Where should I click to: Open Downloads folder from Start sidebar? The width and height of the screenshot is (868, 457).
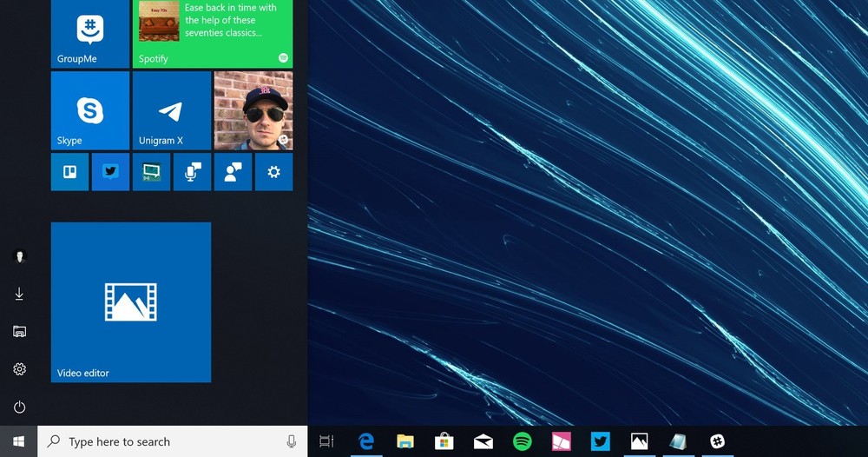point(19,295)
